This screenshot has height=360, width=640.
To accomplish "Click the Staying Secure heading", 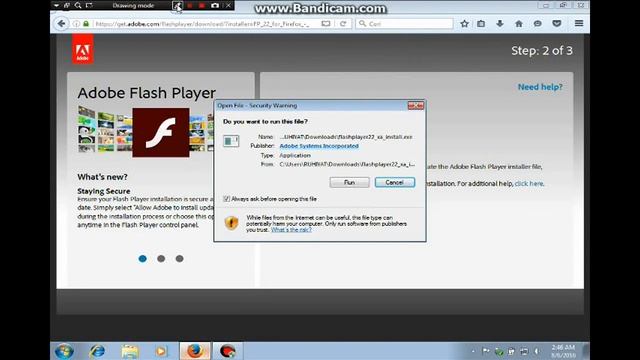I will point(104,191).
